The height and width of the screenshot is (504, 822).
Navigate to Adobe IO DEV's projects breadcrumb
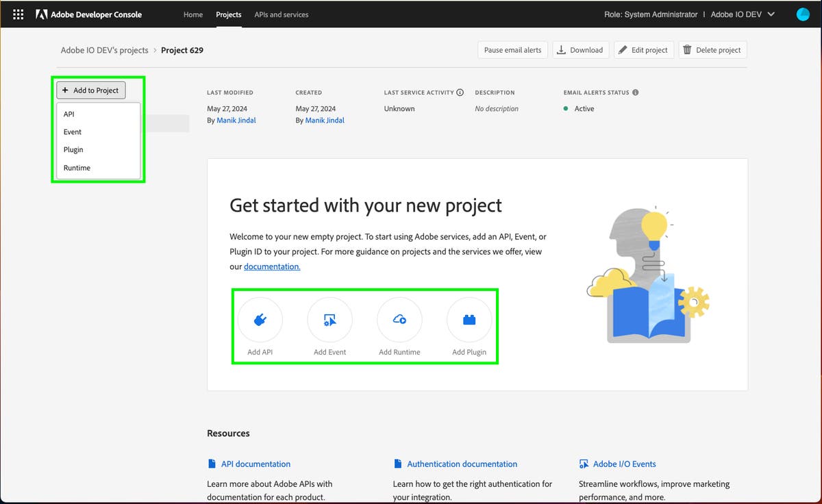[x=104, y=50]
